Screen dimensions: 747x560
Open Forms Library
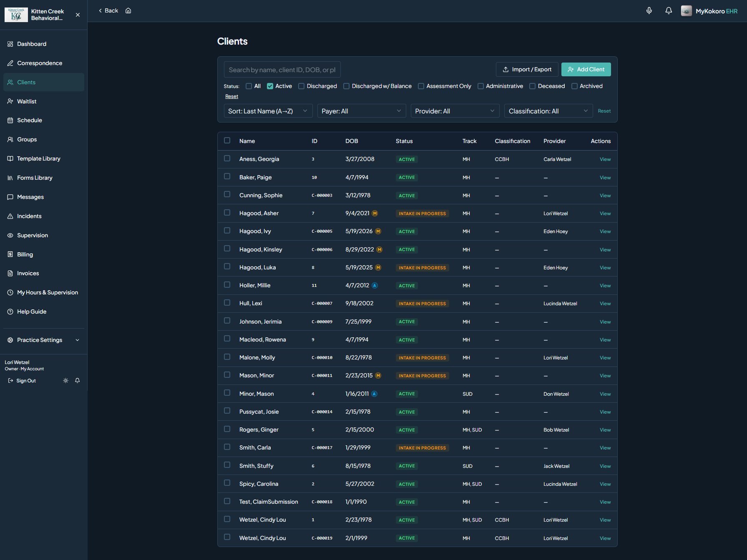(44, 178)
